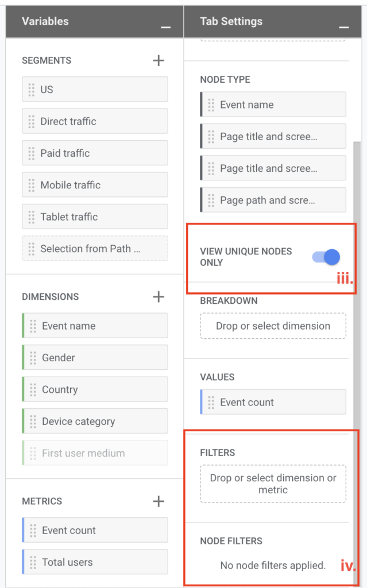
Task: Click drag handle on Event name node type
Action: (x=211, y=105)
